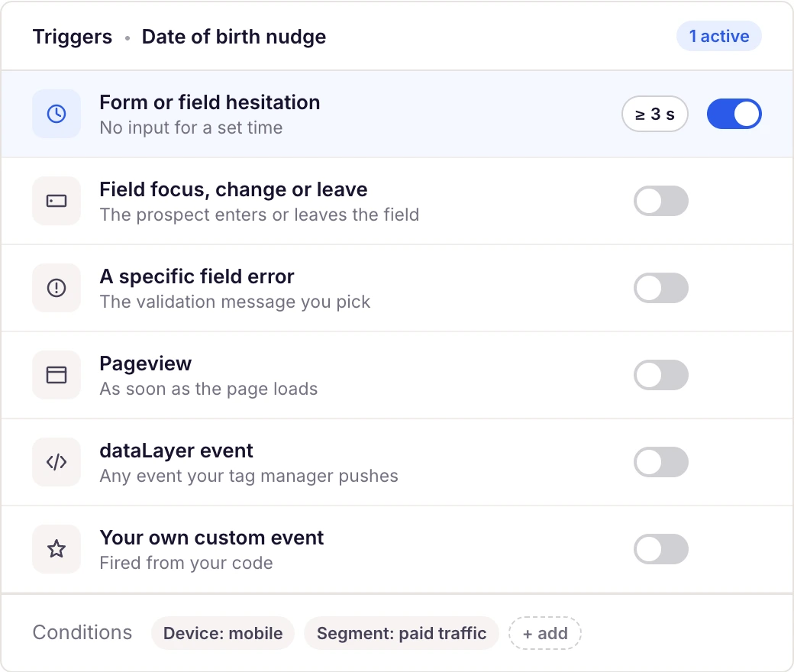The width and height of the screenshot is (794, 672).
Task: Add a new condition with + add
Action: point(545,633)
